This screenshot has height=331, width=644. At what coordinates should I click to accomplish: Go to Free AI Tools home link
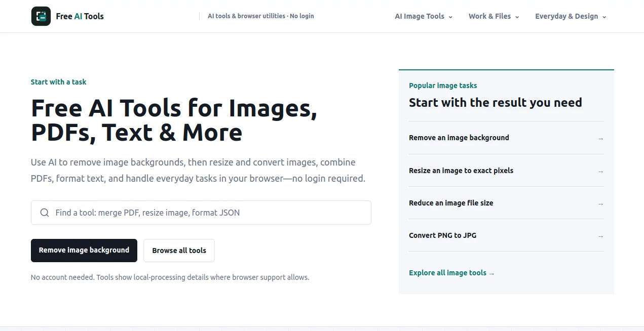(67, 16)
